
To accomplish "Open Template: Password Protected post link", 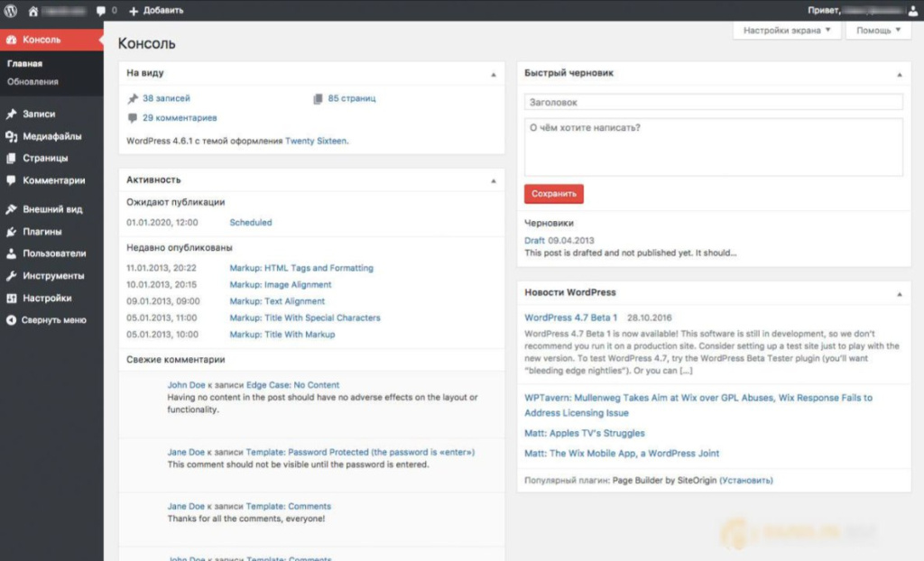I will tap(360, 453).
